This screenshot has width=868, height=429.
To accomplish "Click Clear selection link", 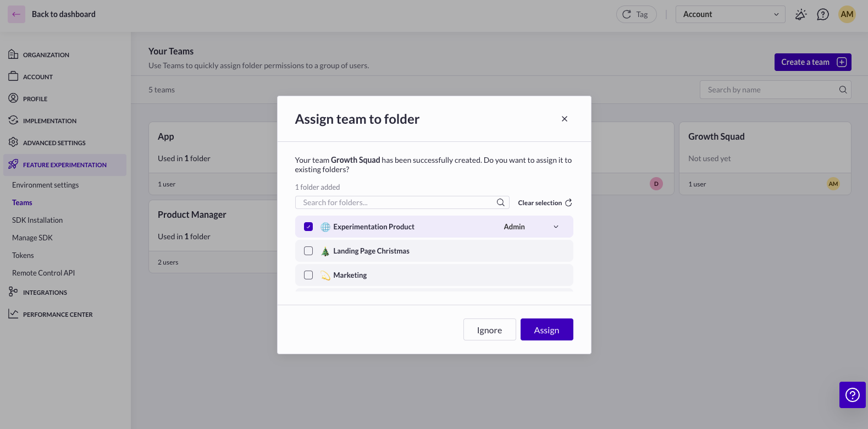I will click(x=544, y=202).
